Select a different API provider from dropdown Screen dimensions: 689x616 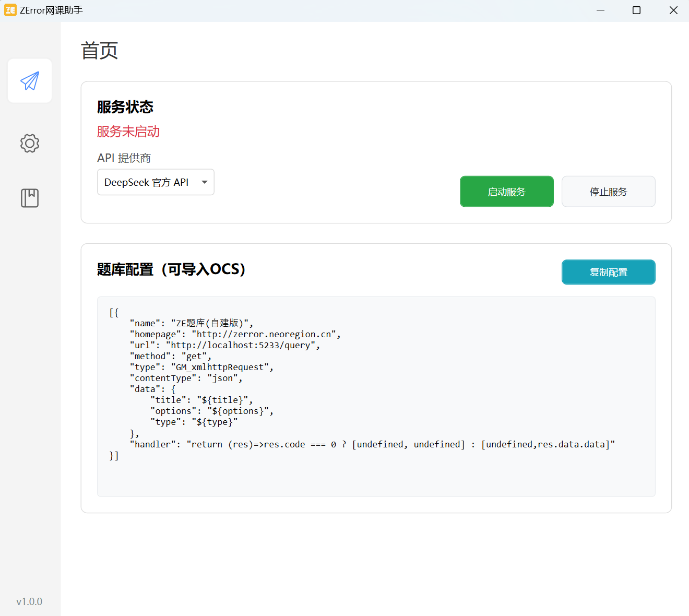pos(156,182)
